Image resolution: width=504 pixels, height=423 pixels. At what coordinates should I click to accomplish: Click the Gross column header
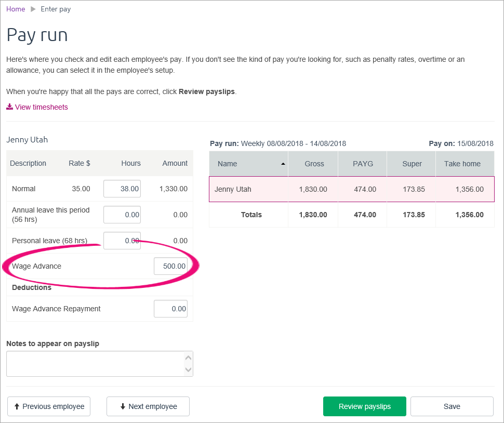click(314, 164)
